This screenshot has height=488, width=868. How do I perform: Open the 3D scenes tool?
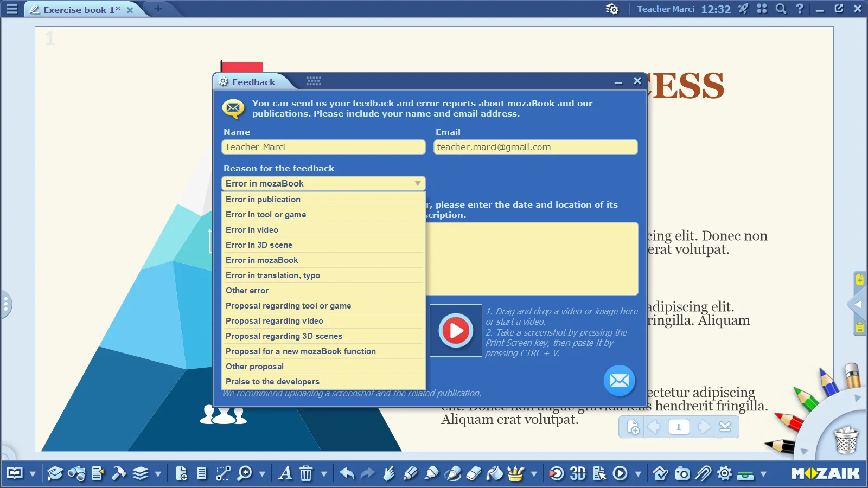[578, 473]
